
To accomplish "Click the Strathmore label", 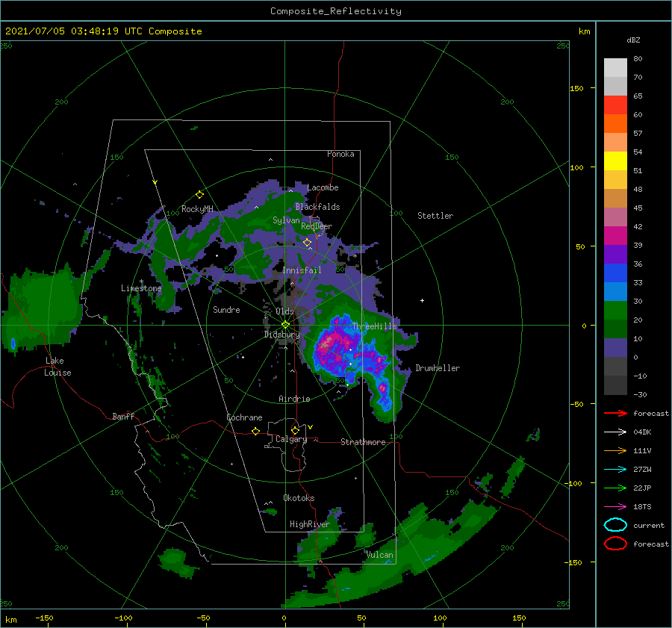I will click(363, 442).
